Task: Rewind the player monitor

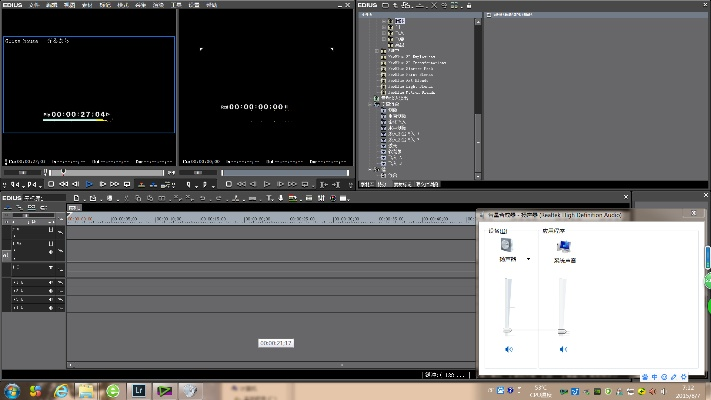Action: click(x=63, y=184)
